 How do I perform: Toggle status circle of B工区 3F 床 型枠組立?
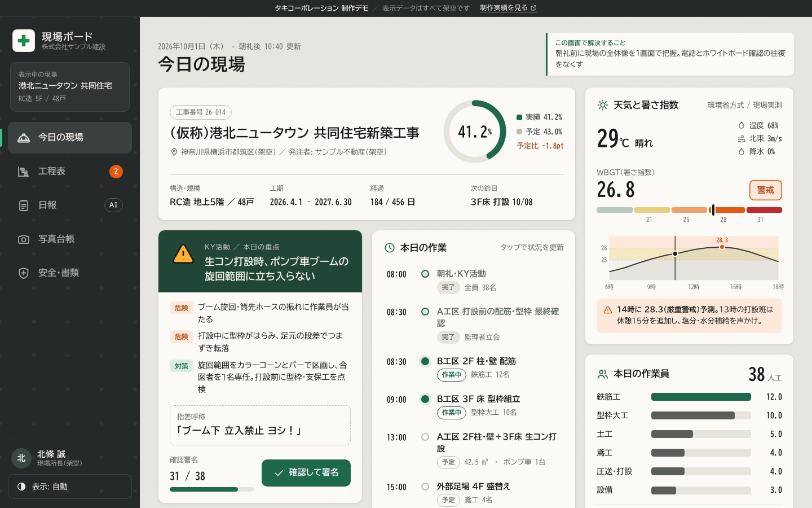tap(425, 399)
